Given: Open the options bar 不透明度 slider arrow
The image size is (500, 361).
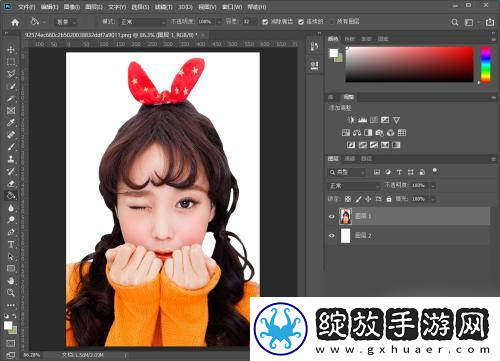Looking at the screenshot, I should 219,22.
